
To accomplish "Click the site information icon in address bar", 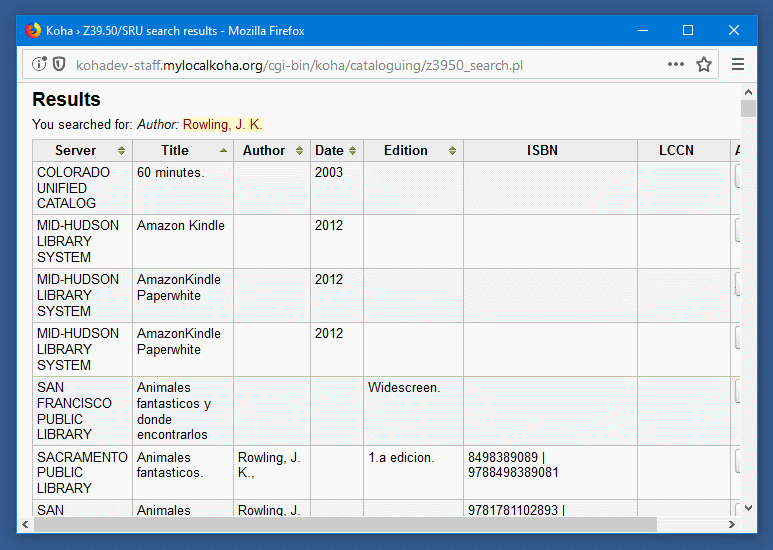I will click(39, 65).
